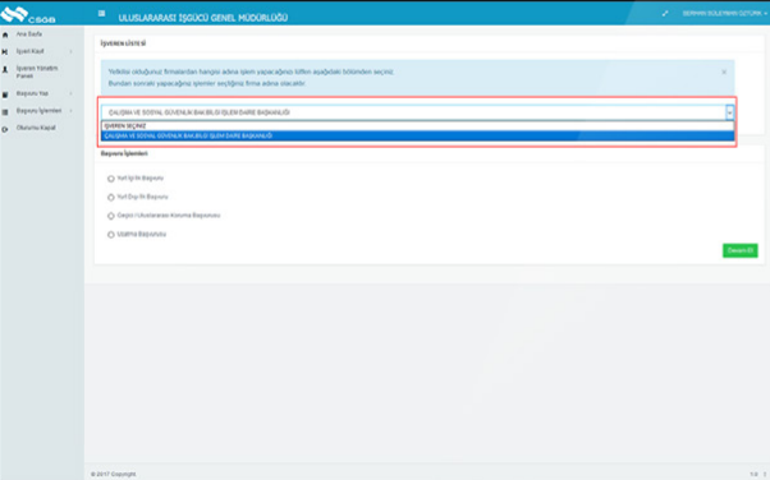Expand the İşyeri Kayıt submenu chevron
The height and width of the screenshot is (480, 770).
click(x=71, y=51)
